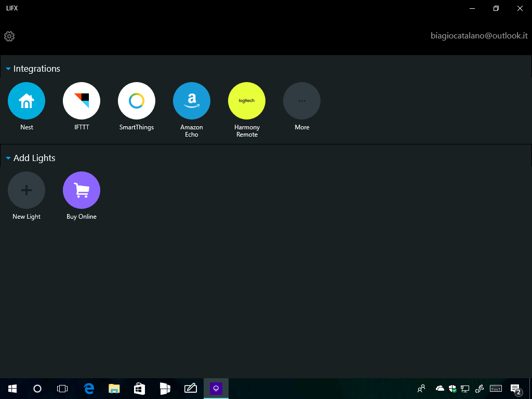The image size is (532, 399).
Task: Click the account email biagiocatalano@outlook.it
Action: point(479,36)
